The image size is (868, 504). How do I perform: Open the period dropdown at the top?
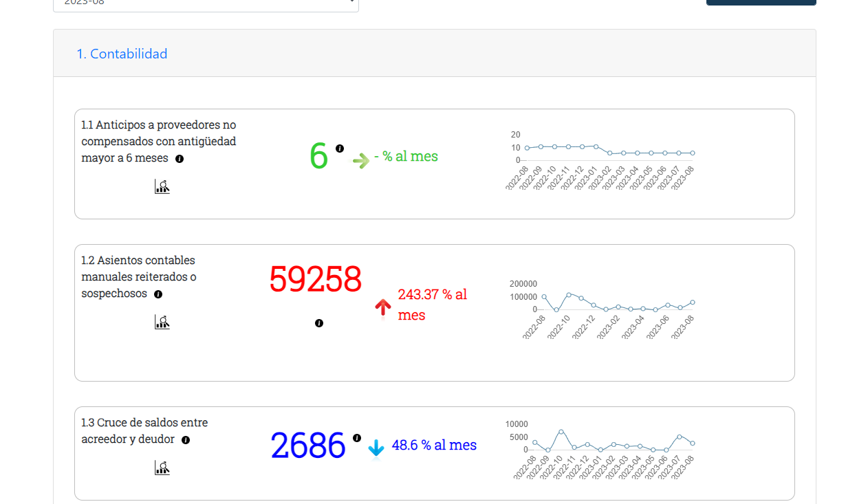point(206,3)
